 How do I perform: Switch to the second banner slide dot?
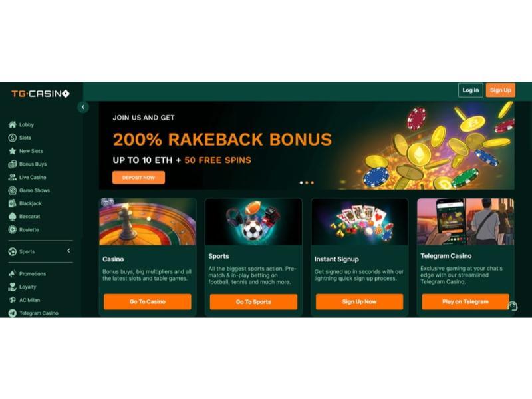[307, 182]
